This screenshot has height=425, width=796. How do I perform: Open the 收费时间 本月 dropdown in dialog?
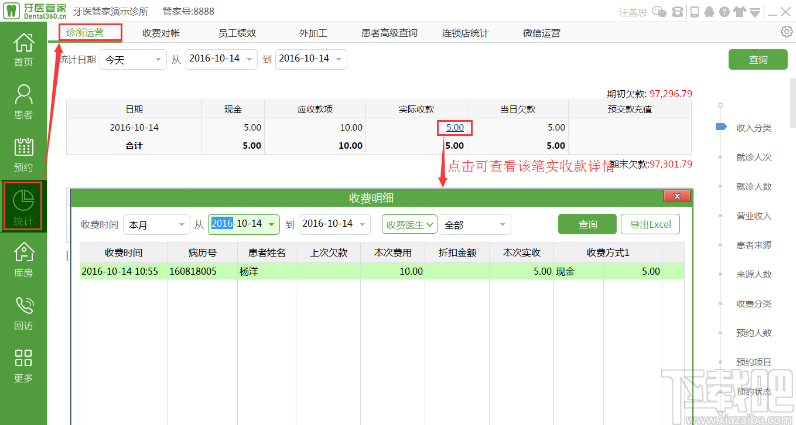(156, 224)
